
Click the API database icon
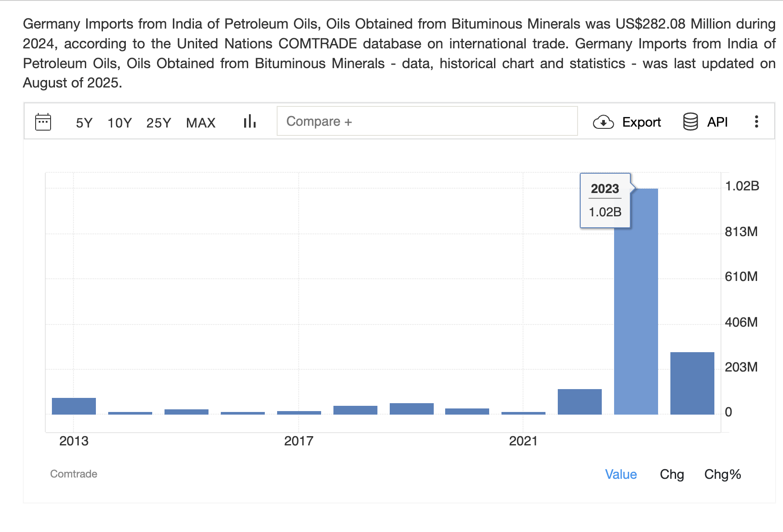tap(690, 122)
